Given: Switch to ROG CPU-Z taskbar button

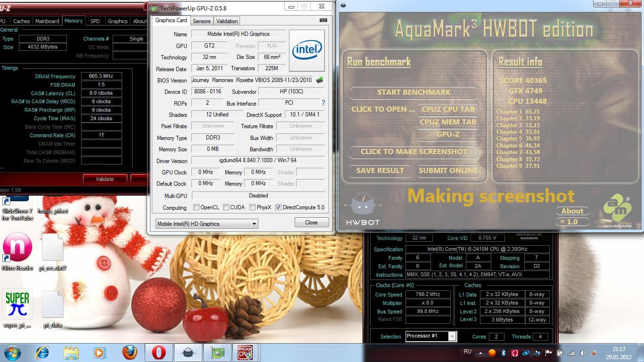Looking at the screenshot, I should coord(245,353).
